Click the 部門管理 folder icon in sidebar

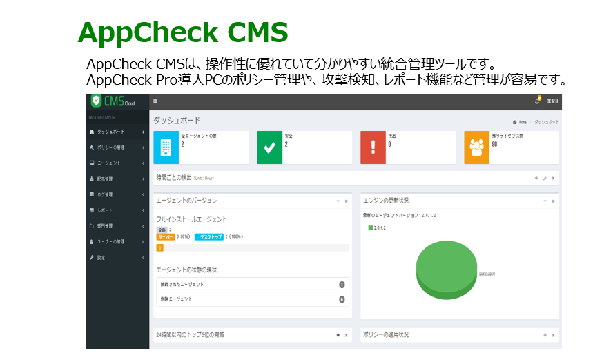pyautogui.click(x=92, y=226)
